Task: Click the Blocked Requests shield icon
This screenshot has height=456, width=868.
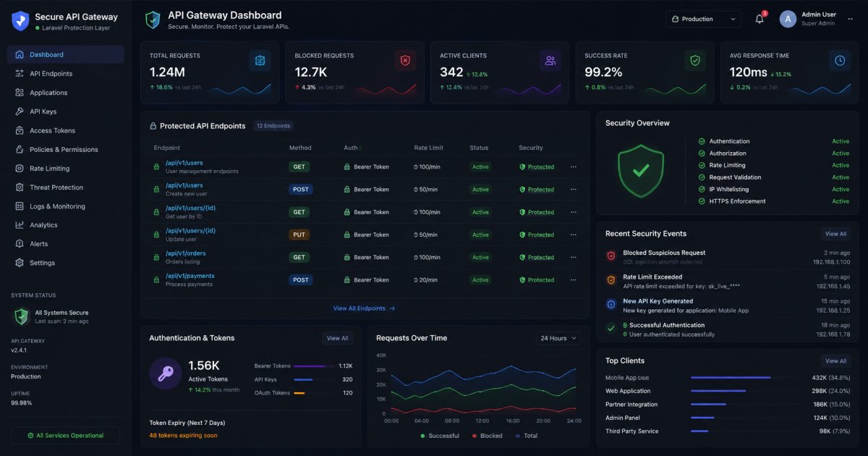Action: pos(405,61)
